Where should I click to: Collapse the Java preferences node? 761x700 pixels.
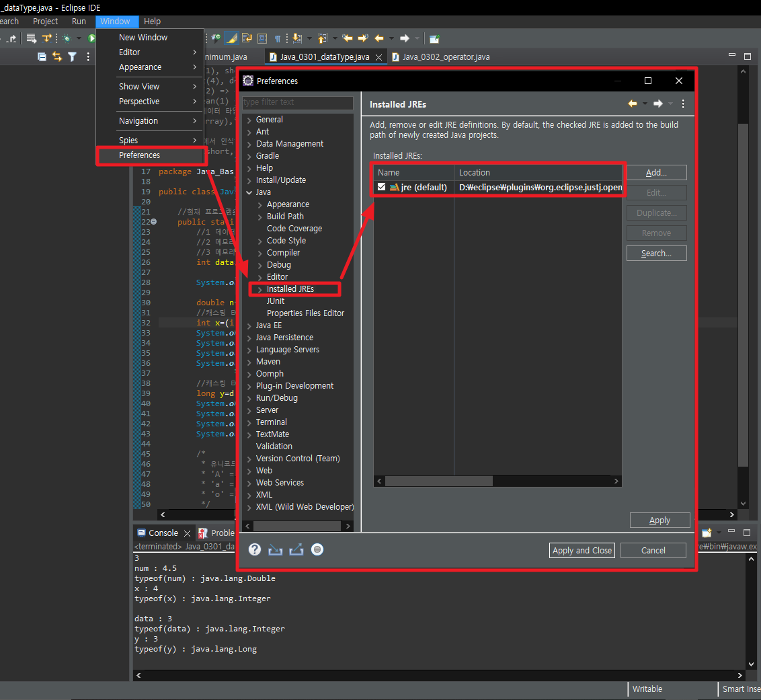point(249,193)
